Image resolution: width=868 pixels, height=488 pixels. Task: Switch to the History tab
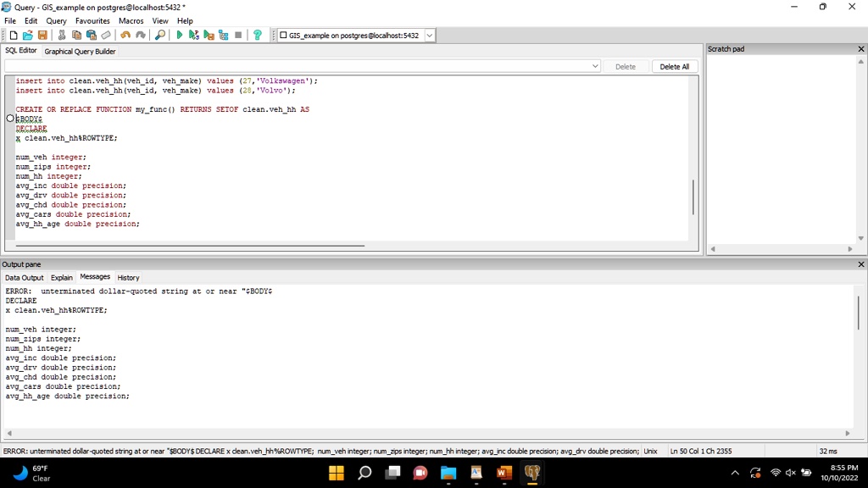click(128, 278)
